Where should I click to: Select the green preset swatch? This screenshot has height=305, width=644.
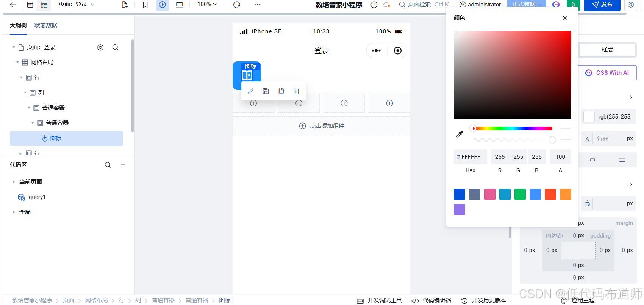(x=520, y=194)
